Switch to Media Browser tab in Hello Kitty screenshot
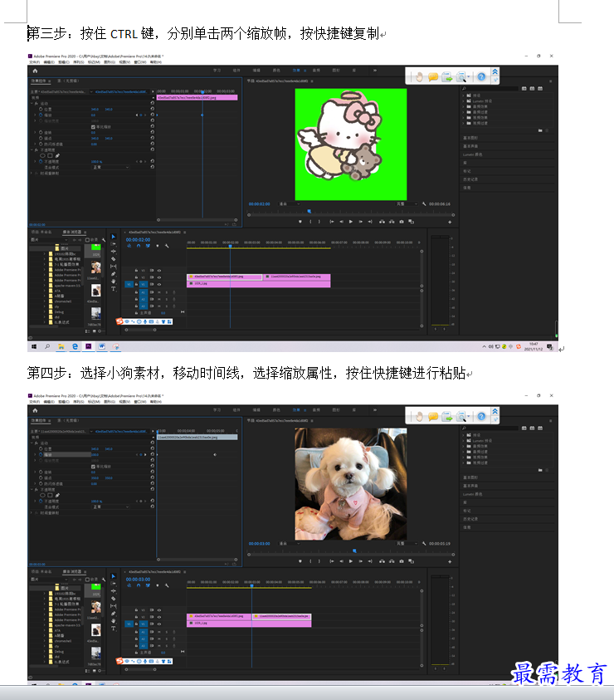The image size is (614, 700). click(x=72, y=233)
